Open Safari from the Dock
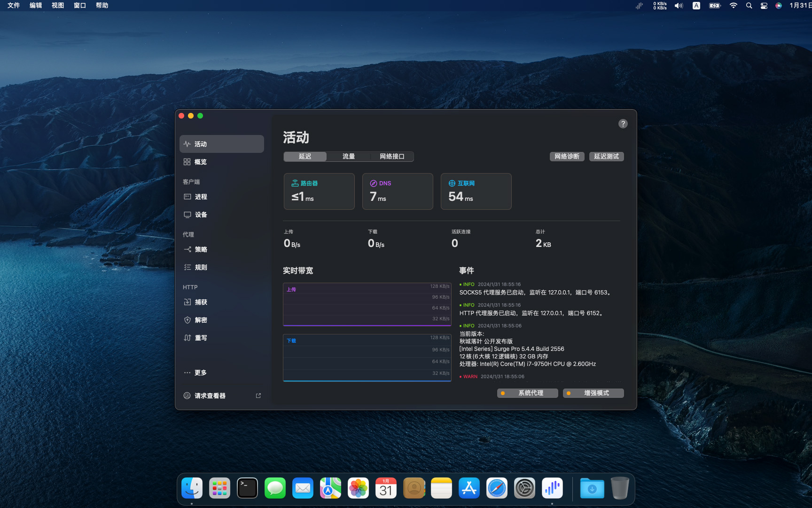This screenshot has width=812, height=508. point(497,488)
